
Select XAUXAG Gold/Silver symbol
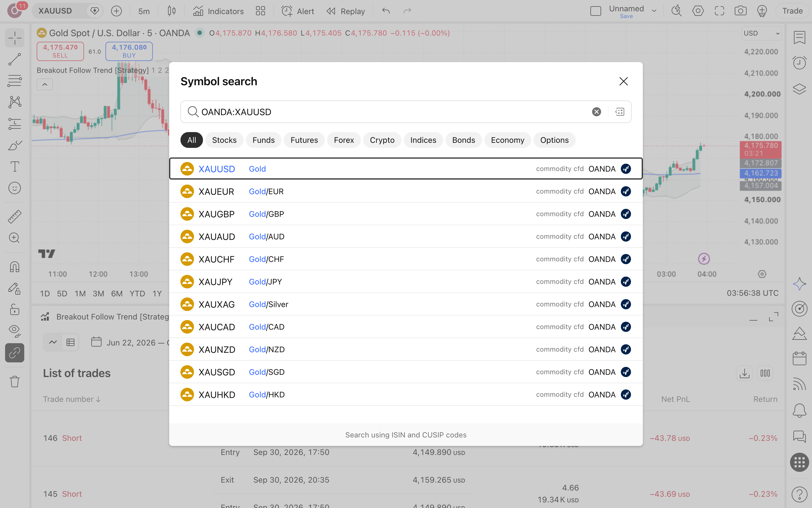(406, 304)
